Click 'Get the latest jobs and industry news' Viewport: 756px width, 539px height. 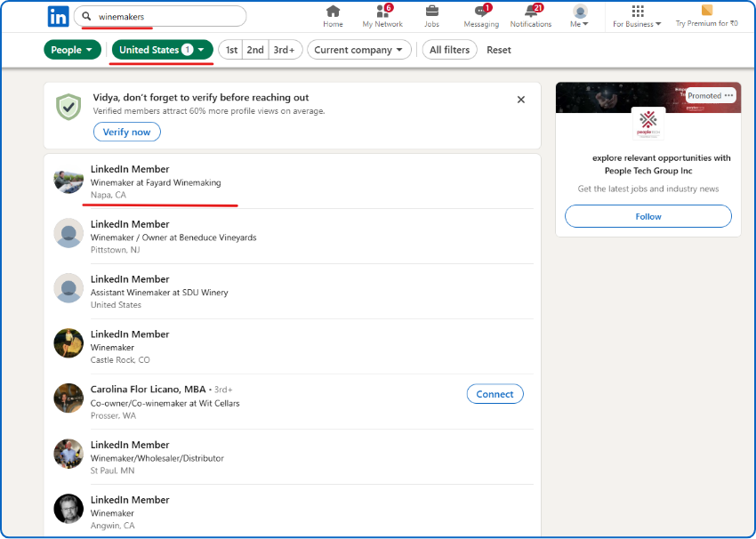648,189
